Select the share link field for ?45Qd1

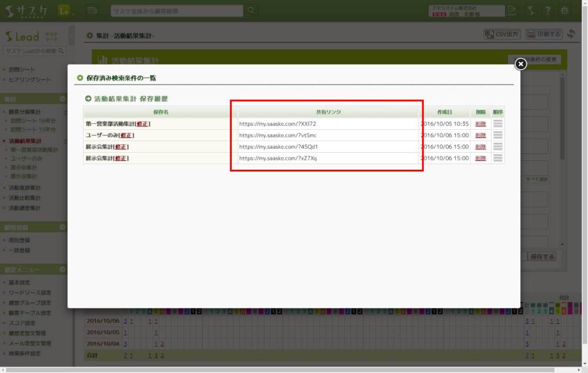[328, 147]
